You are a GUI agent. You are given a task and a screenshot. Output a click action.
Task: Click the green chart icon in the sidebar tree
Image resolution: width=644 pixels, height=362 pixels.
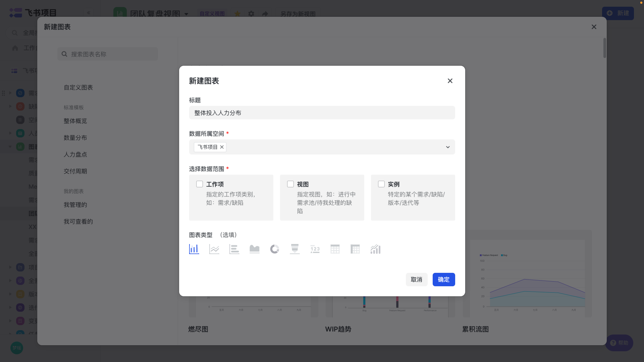20,147
